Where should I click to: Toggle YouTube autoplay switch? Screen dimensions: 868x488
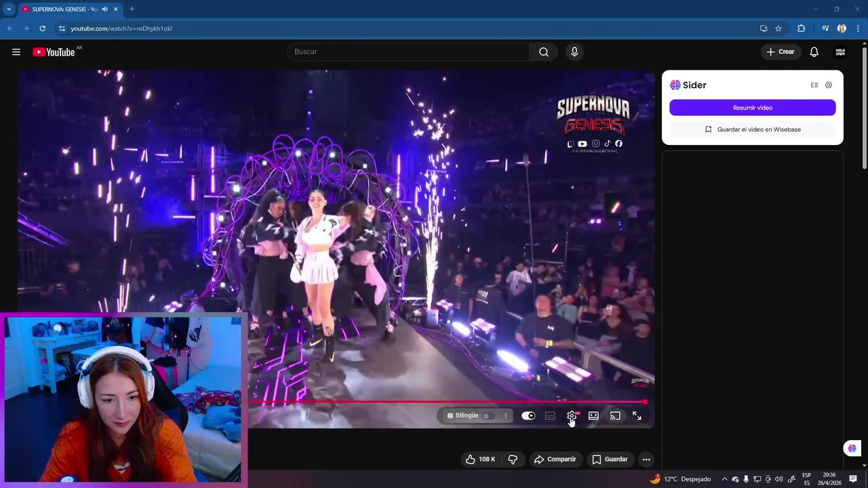coord(528,415)
